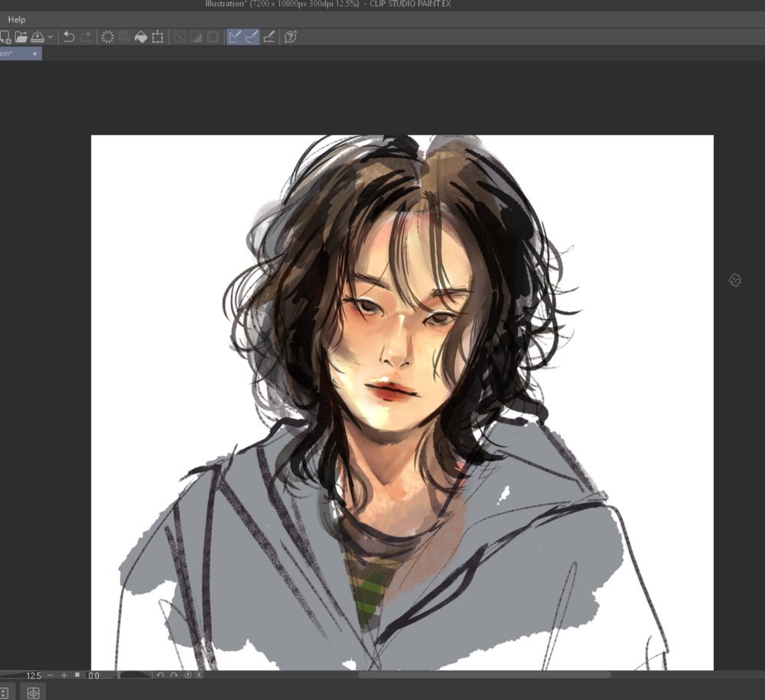The height and width of the screenshot is (700, 765).
Task: Click the zoom in plus button
Action: point(64,675)
